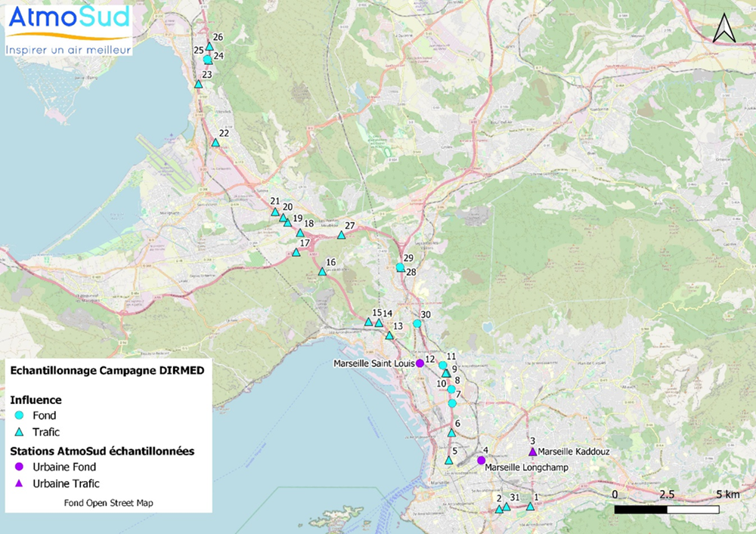756x534 pixels.
Task: Click the '2.5' scale label
Action: coord(667,495)
